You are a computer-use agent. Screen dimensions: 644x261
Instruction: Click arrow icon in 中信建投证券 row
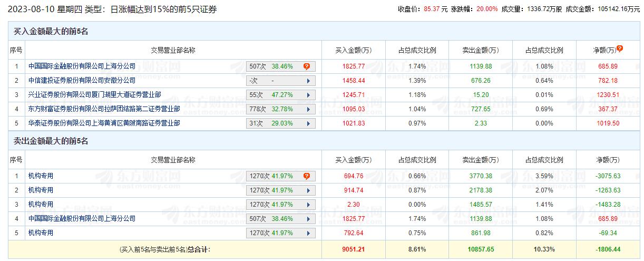pyautogui.click(x=307, y=81)
